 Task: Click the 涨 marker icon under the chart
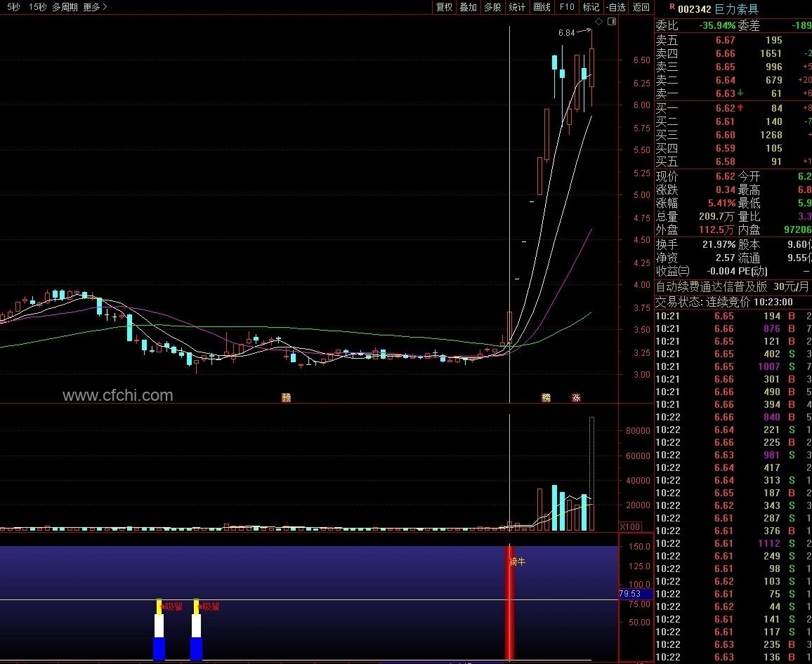click(576, 397)
